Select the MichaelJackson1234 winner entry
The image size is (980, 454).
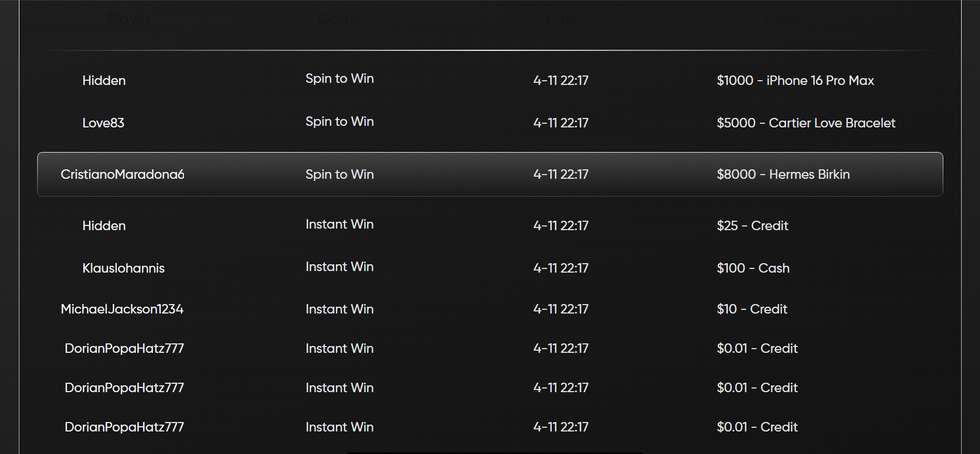(x=122, y=309)
